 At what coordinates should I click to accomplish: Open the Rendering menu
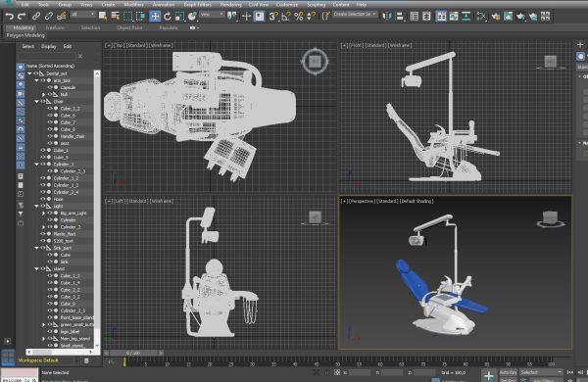point(230,5)
